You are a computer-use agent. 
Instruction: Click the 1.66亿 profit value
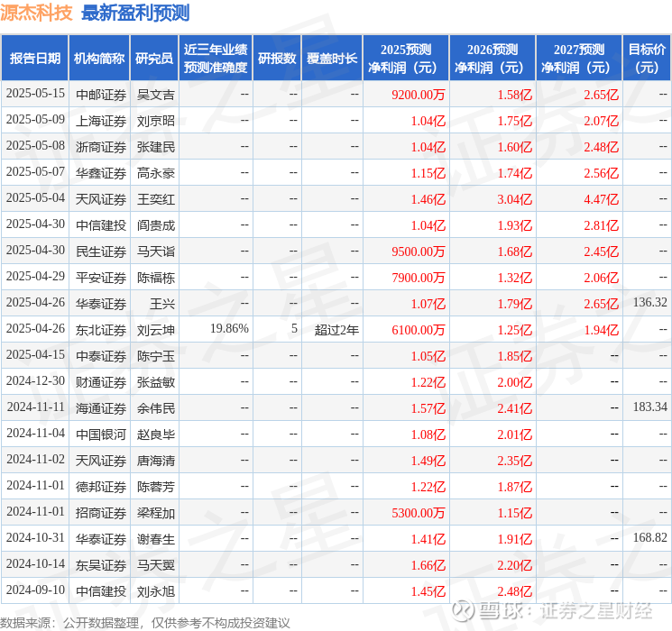point(428,565)
